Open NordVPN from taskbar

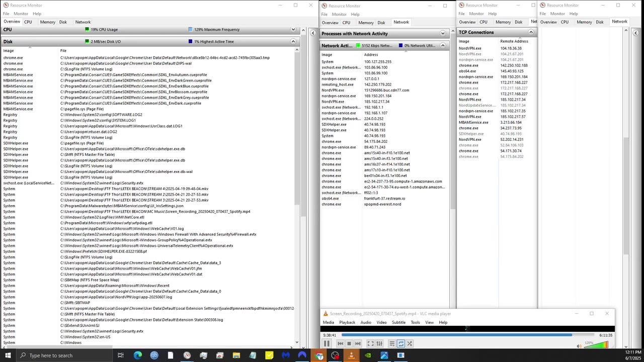coord(302,355)
